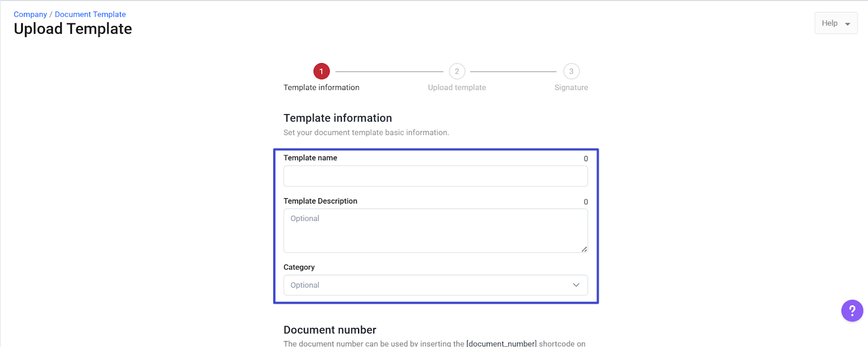Focus the Template name input field
The height and width of the screenshot is (347, 868).
[435, 176]
